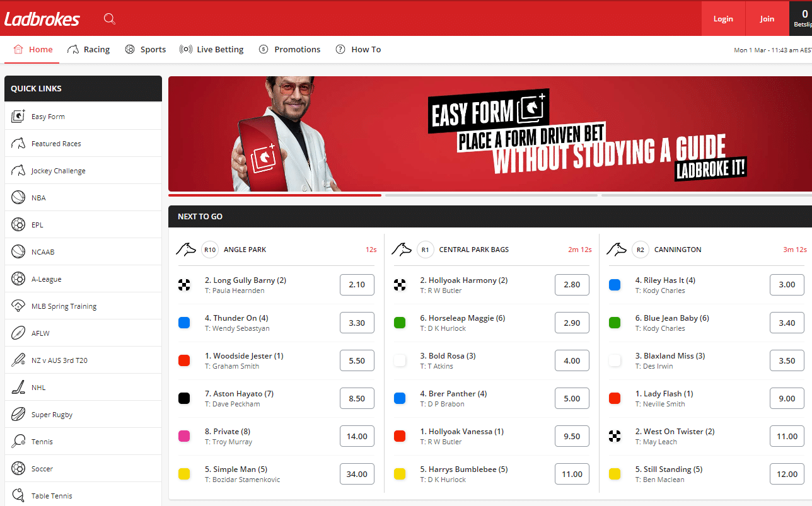This screenshot has height=506, width=812.
Task: Select the Live Betting tab
Action: pyautogui.click(x=211, y=49)
